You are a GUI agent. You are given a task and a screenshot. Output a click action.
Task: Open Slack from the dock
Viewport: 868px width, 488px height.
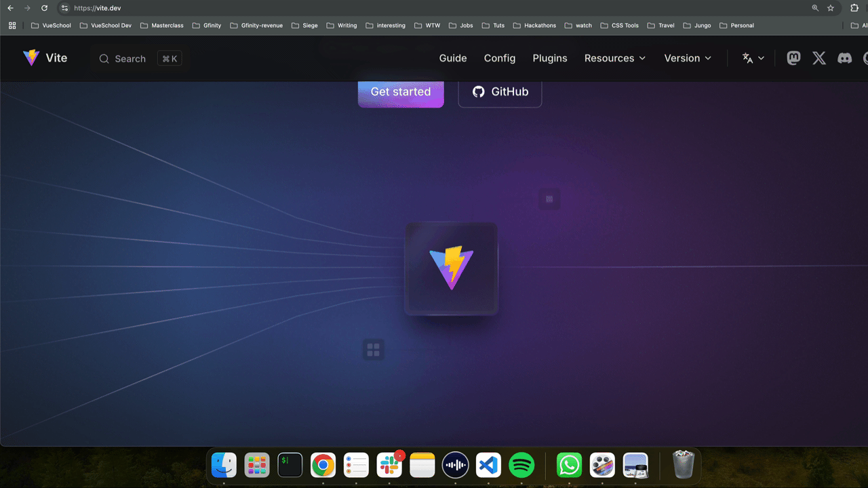pyautogui.click(x=389, y=465)
